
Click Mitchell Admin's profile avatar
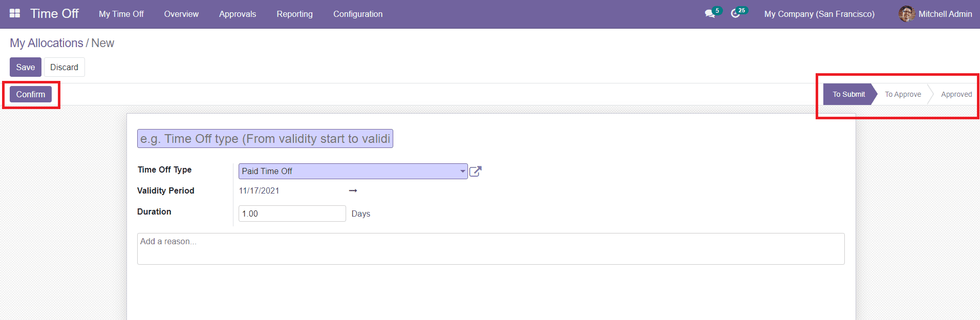click(x=906, y=14)
